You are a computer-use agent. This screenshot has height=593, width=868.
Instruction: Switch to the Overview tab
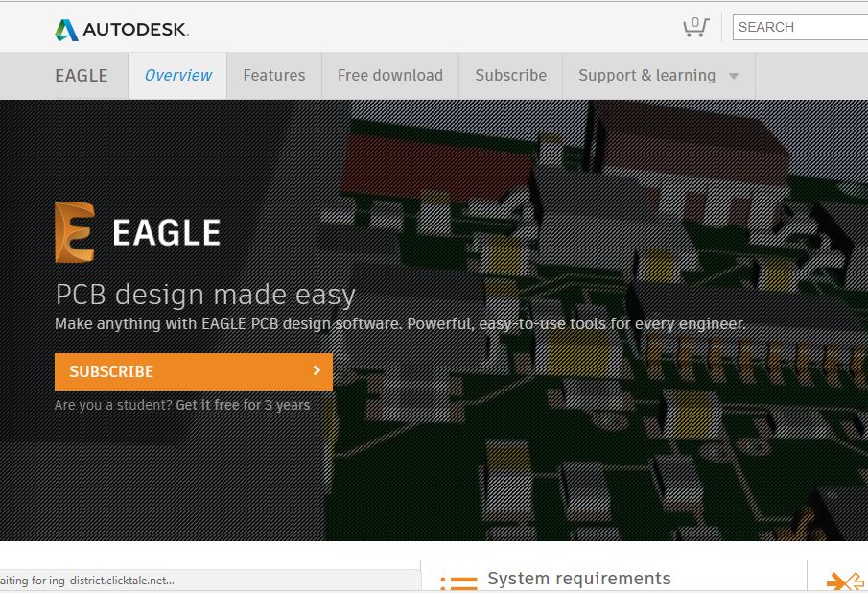pyautogui.click(x=177, y=75)
